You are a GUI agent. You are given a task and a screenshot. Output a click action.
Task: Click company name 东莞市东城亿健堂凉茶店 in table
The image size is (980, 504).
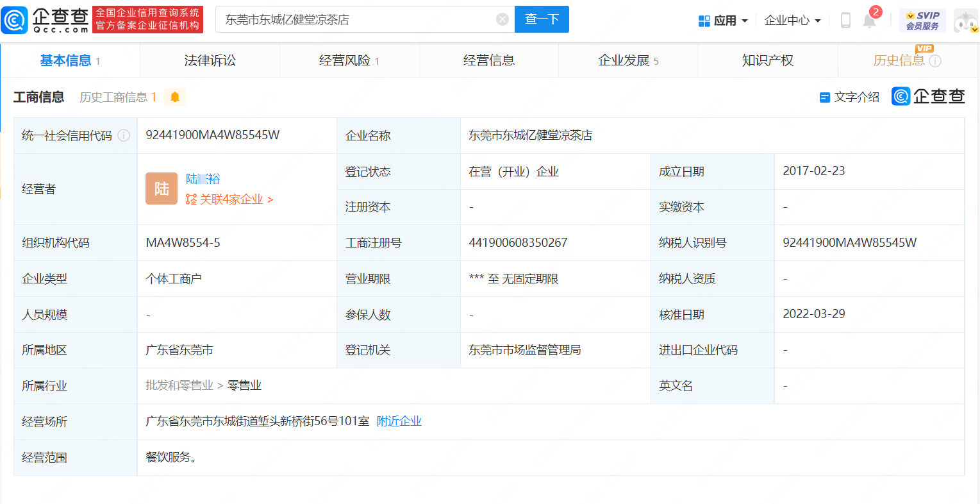coord(531,135)
